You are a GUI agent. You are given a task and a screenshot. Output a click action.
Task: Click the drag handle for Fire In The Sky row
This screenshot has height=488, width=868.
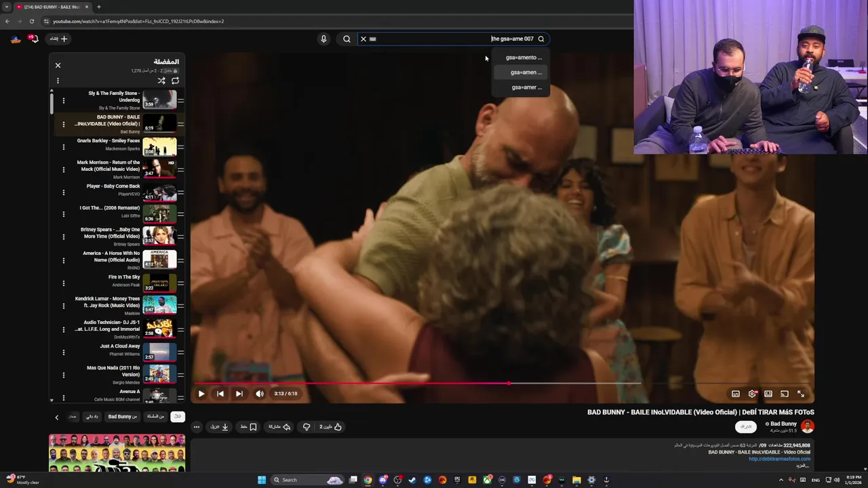point(180,283)
